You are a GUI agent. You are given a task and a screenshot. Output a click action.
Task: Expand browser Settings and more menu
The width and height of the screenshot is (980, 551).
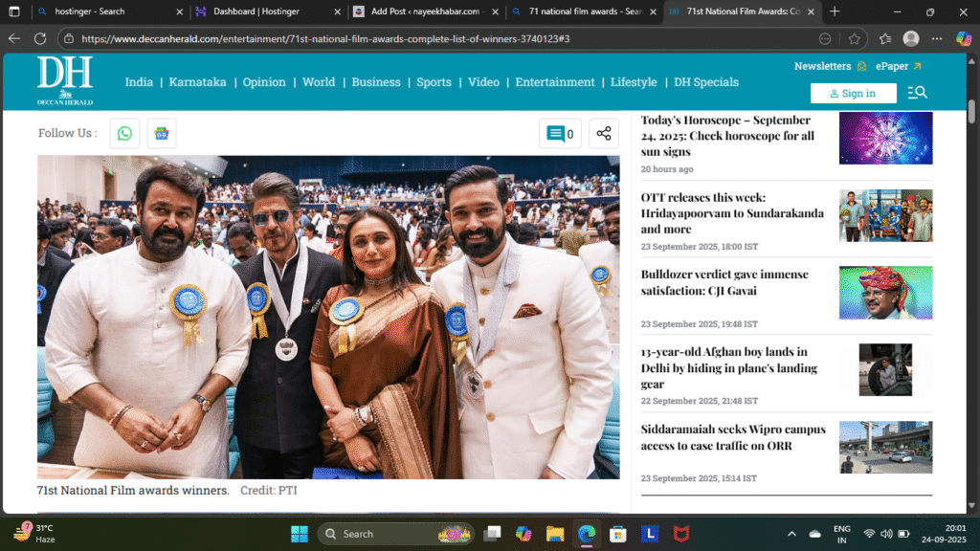[x=936, y=39]
